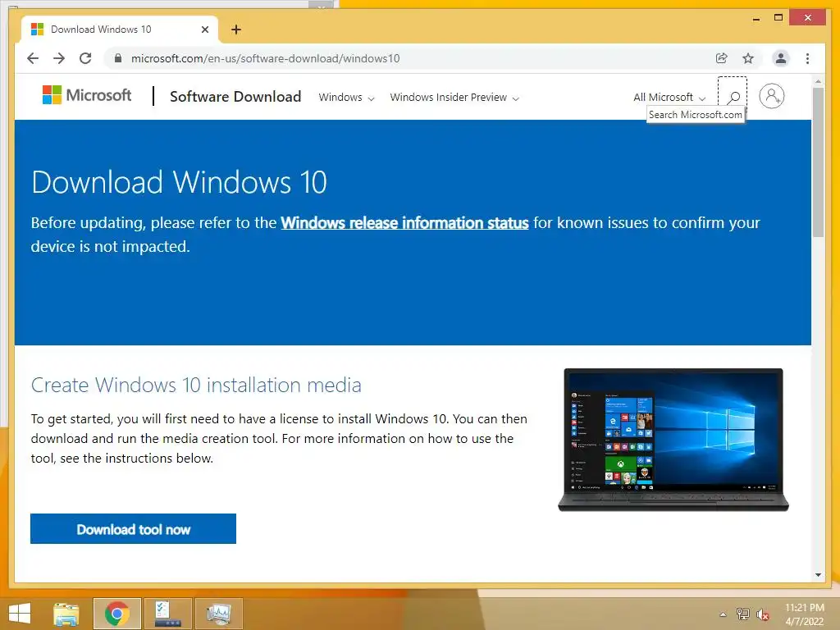Viewport: 840px width, 630px height.
Task: Click the page scrollbar up arrow
Action: point(818,81)
